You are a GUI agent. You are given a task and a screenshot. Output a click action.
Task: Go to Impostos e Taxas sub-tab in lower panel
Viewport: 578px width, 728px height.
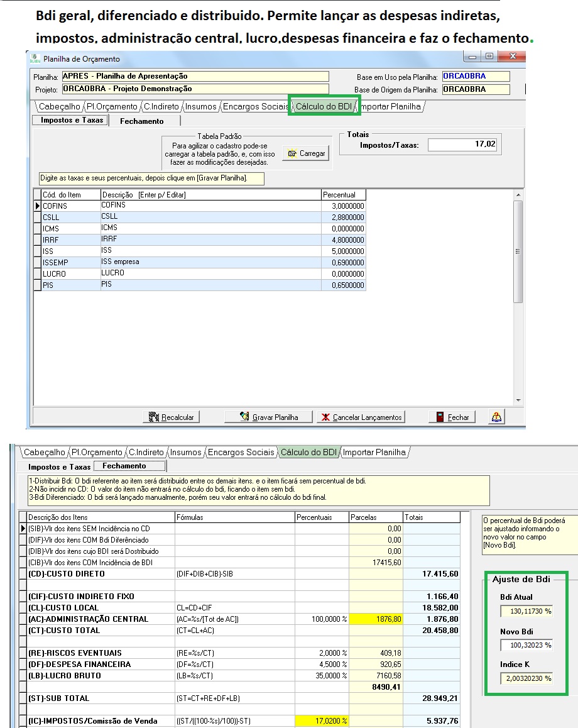(x=59, y=466)
